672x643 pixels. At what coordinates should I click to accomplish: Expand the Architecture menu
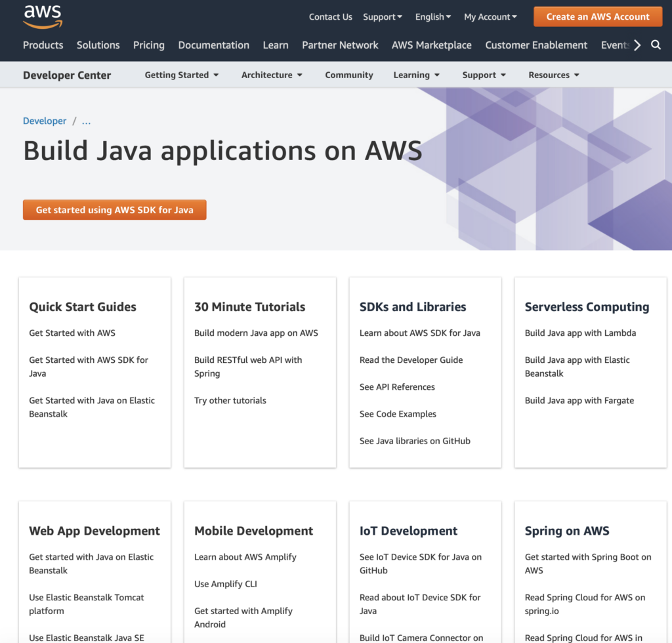[272, 75]
